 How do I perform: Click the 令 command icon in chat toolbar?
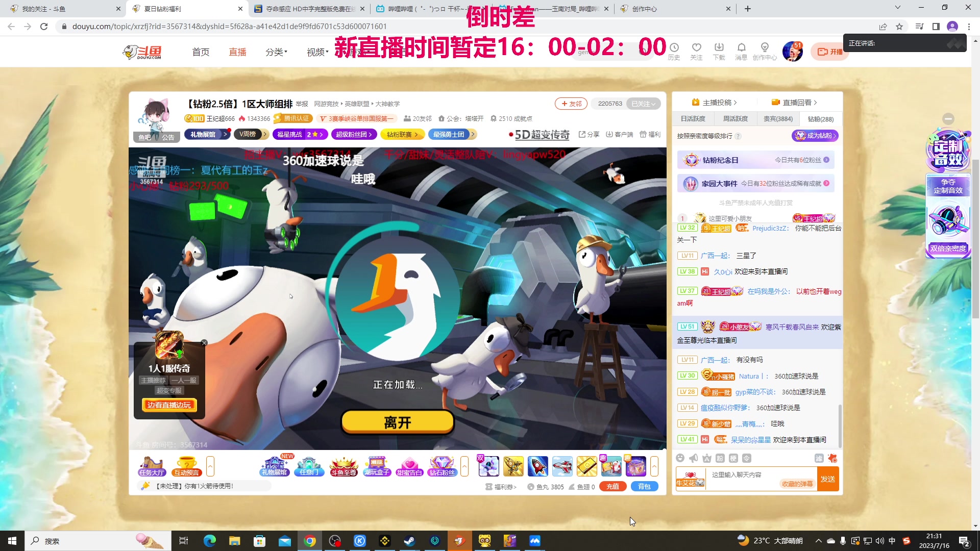point(747,458)
